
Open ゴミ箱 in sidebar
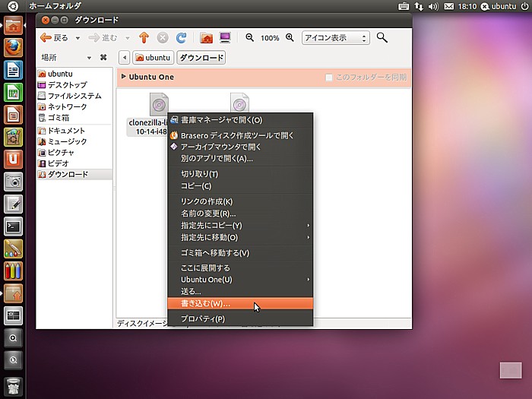pos(74,118)
